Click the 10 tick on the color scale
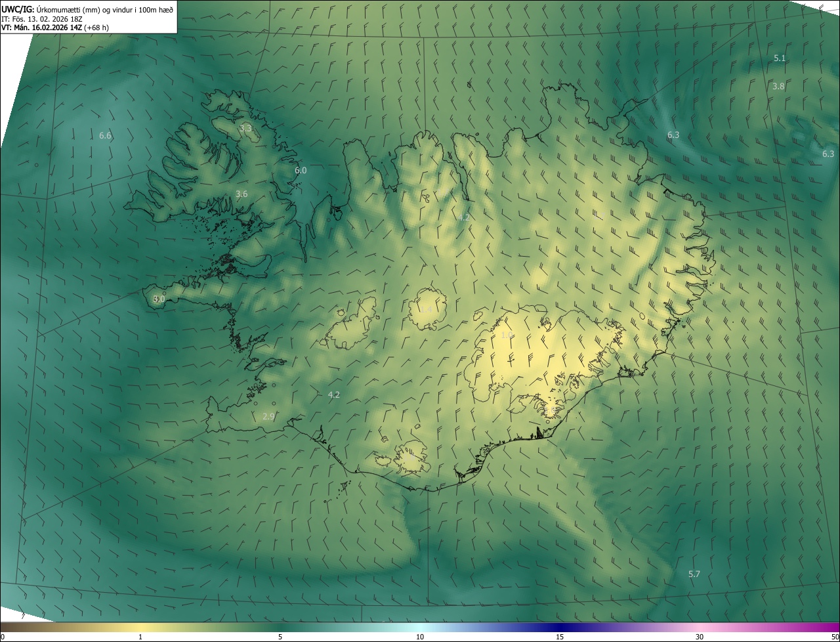840x642 pixels. coord(420,637)
